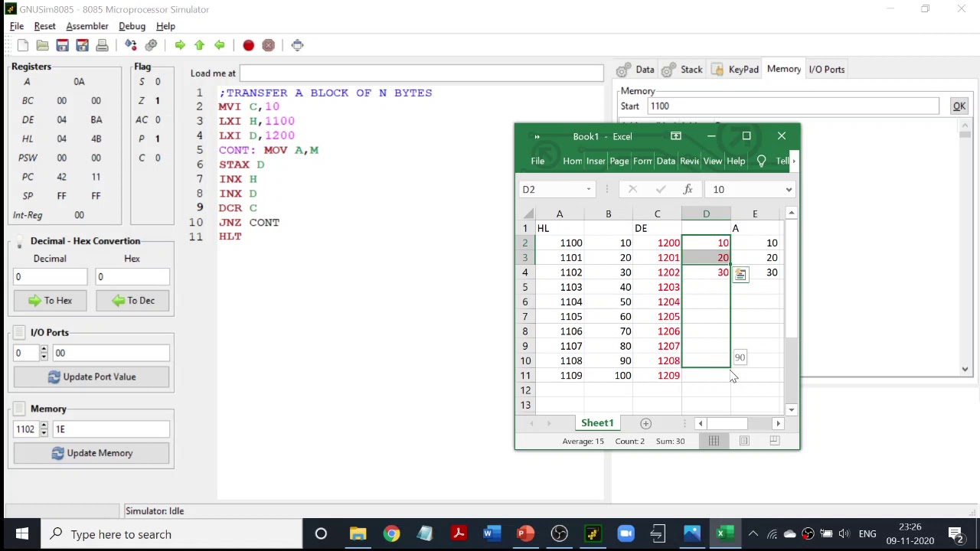This screenshot has height=551, width=980.
Task: Open Chrome from the taskbar
Action: [x=391, y=534]
